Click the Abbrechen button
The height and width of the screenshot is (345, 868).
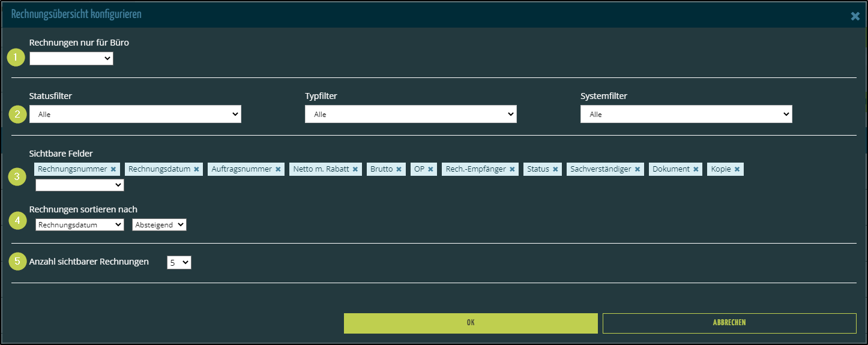[729, 323]
